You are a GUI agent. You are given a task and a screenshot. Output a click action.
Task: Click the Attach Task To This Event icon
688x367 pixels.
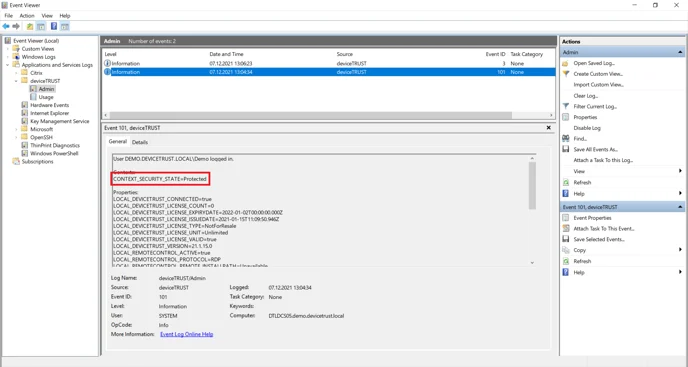coord(566,228)
